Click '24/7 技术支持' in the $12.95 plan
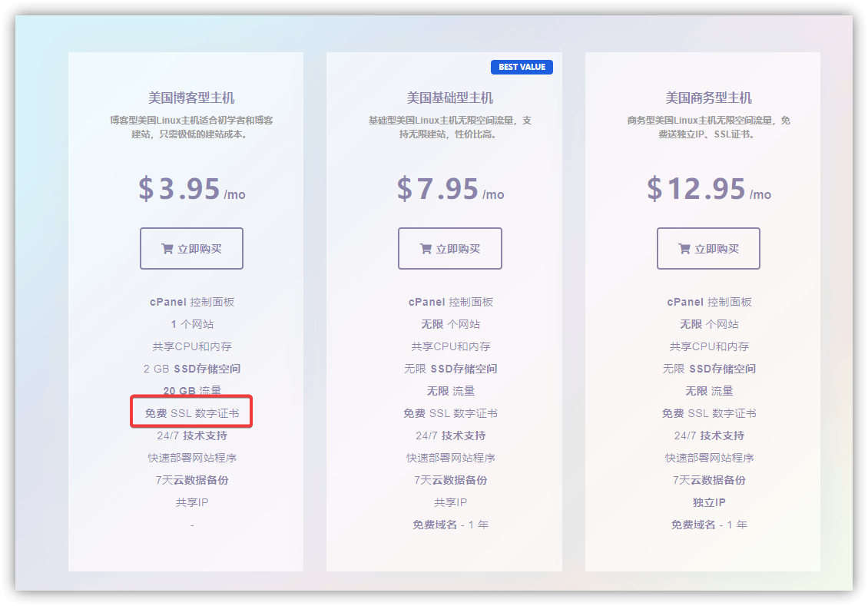 click(x=709, y=435)
